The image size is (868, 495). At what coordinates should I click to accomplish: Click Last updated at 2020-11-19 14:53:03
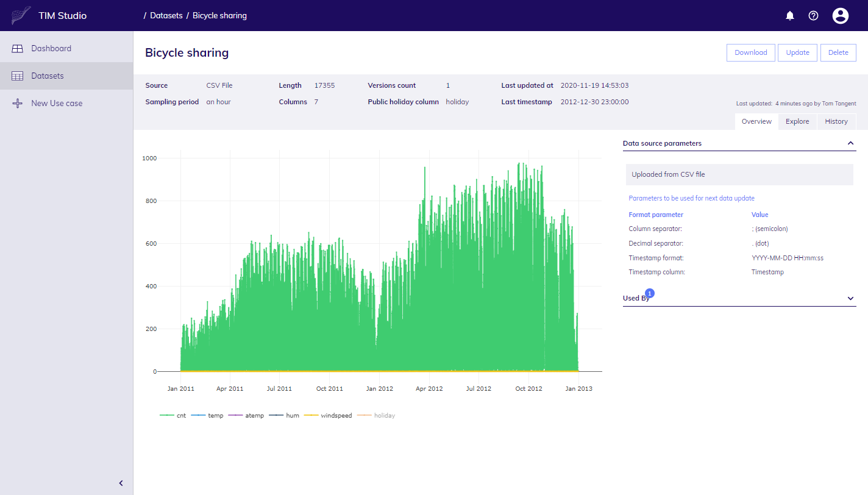click(x=595, y=85)
